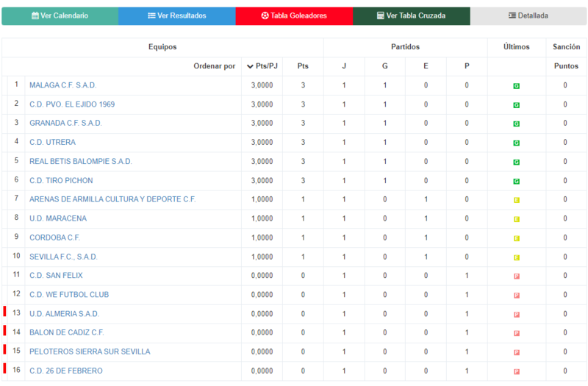This screenshot has height=386, width=588.
Task: Click green G badge in GRANADA C.F. row
Action: 517,124
